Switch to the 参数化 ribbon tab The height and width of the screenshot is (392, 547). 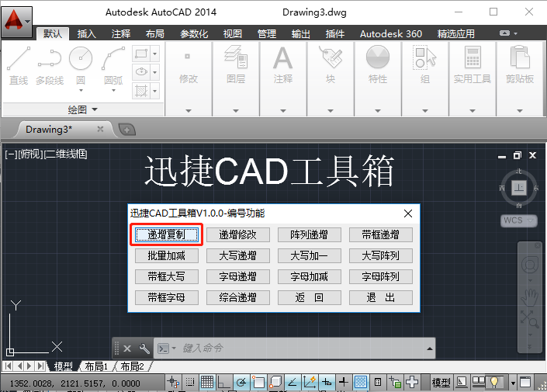click(x=194, y=34)
